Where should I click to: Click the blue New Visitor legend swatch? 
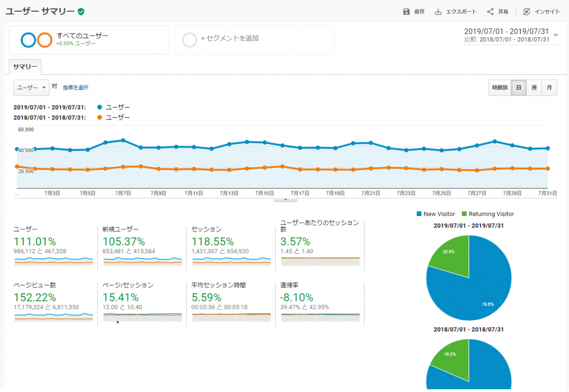(x=419, y=214)
